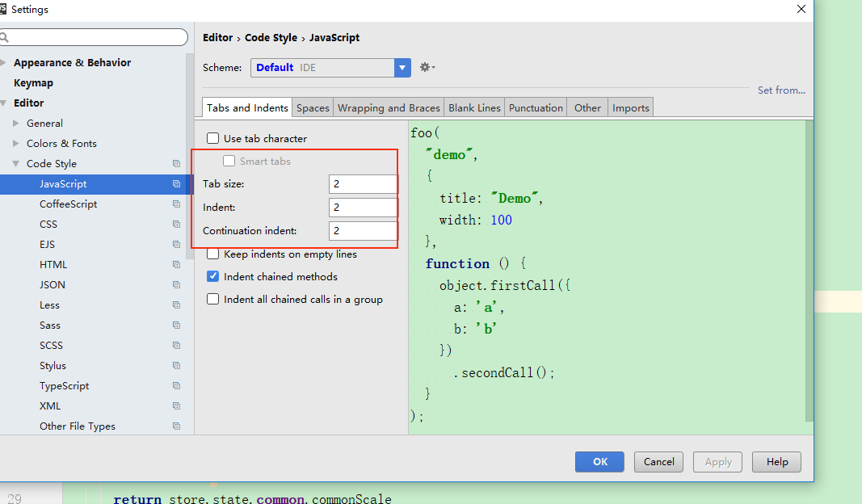
Task: Select Other File Types entry
Action: click(x=78, y=426)
